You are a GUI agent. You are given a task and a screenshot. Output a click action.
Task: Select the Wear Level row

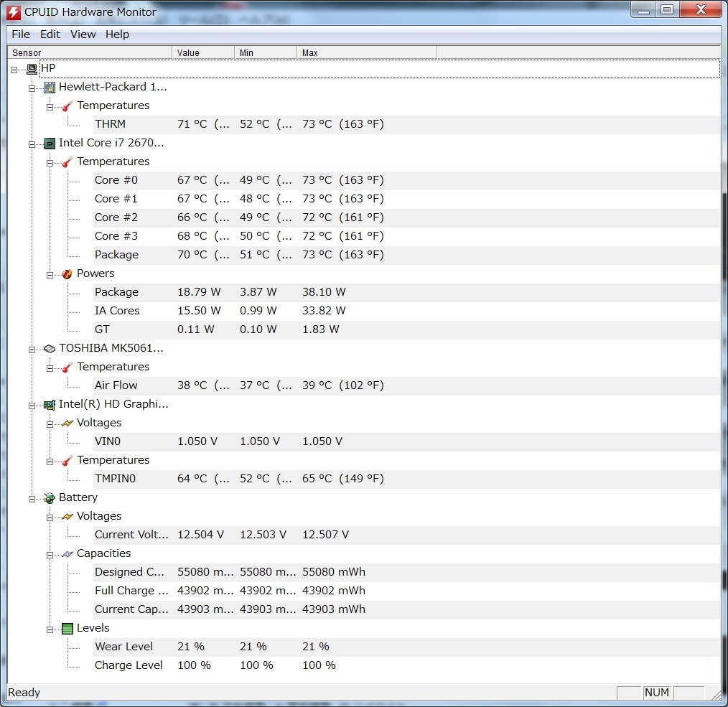(123, 647)
